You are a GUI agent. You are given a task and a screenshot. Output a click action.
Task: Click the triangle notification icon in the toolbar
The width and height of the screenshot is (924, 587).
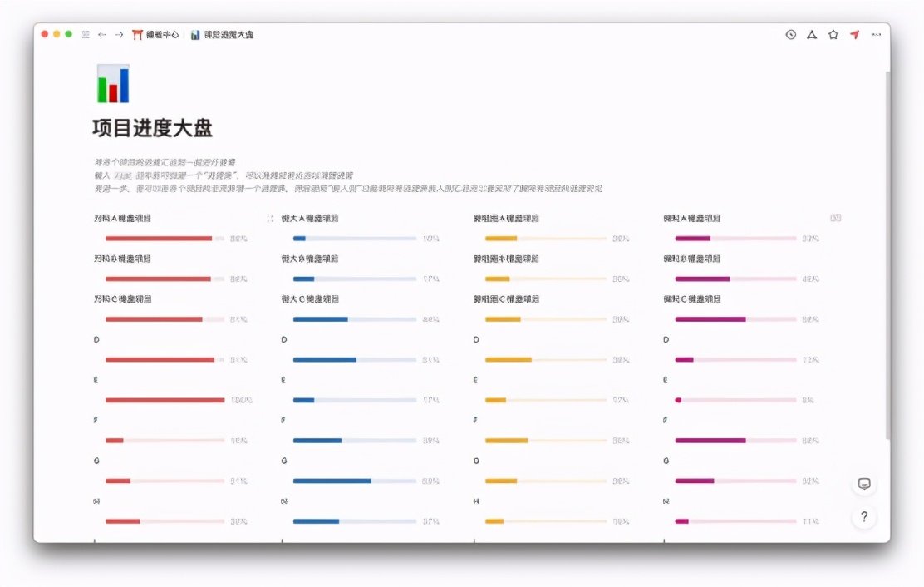(812, 35)
